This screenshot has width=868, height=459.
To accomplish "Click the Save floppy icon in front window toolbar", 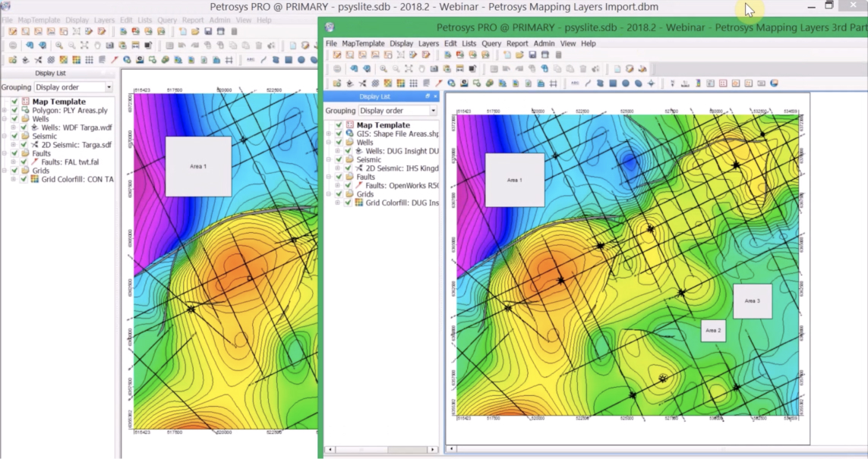I will (532, 55).
